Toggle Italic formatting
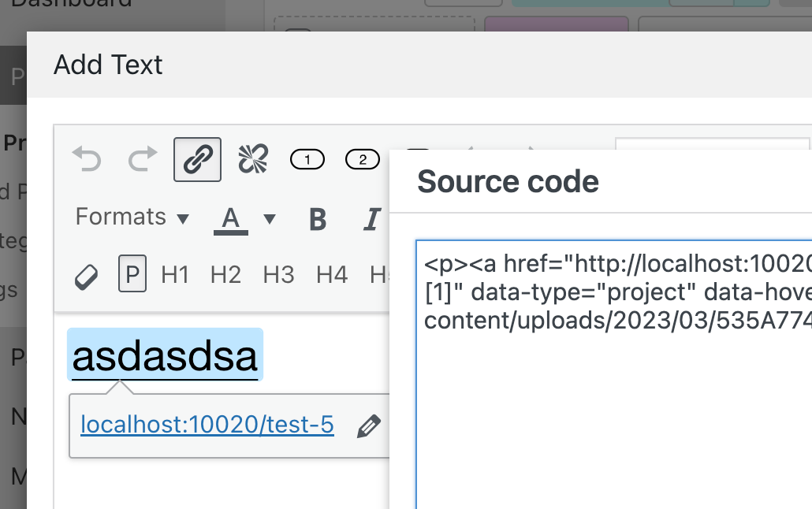812x509 pixels. pyautogui.click(x=371, y=219)
